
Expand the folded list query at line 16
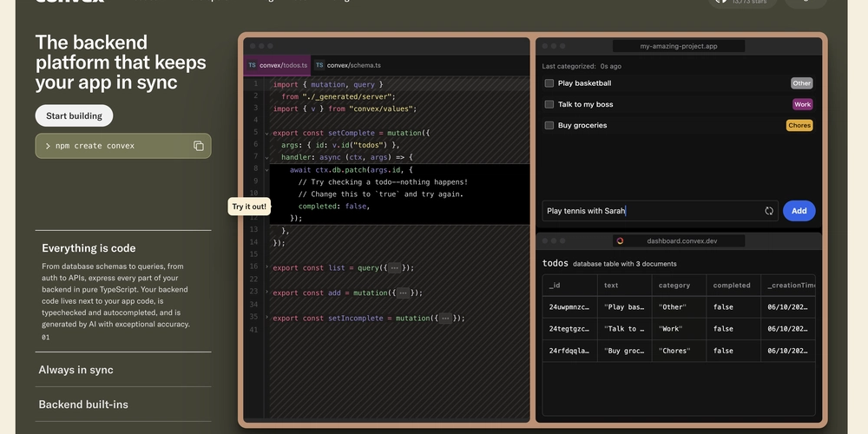coord(266,266)
